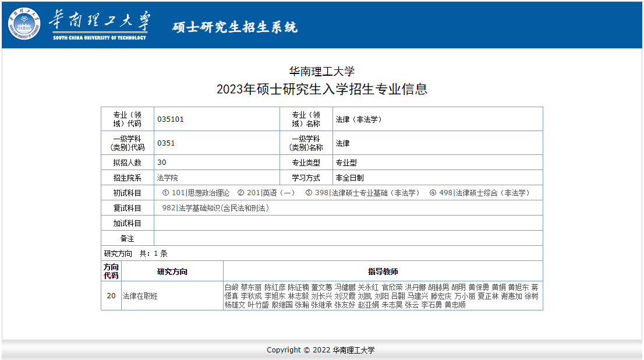The image size is (644, 360).
Task: Click the 初试科目 row label
Action: tap(128, 193)
